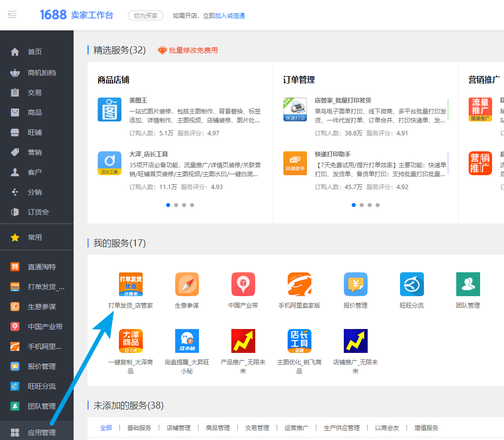The height and width of the screenshot is (440, 504).
Task: Click the 常用 star icon
Action: 15,237
